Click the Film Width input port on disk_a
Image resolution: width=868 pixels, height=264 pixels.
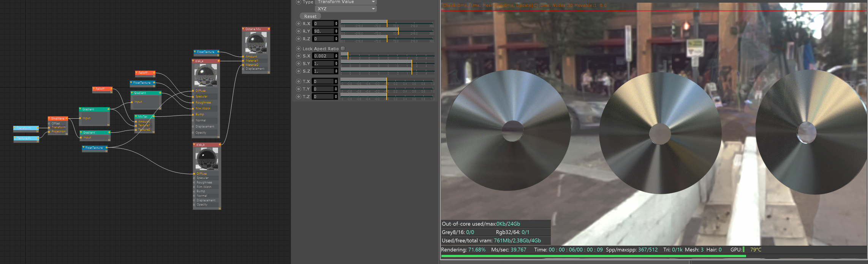click(x=193, y=108)
